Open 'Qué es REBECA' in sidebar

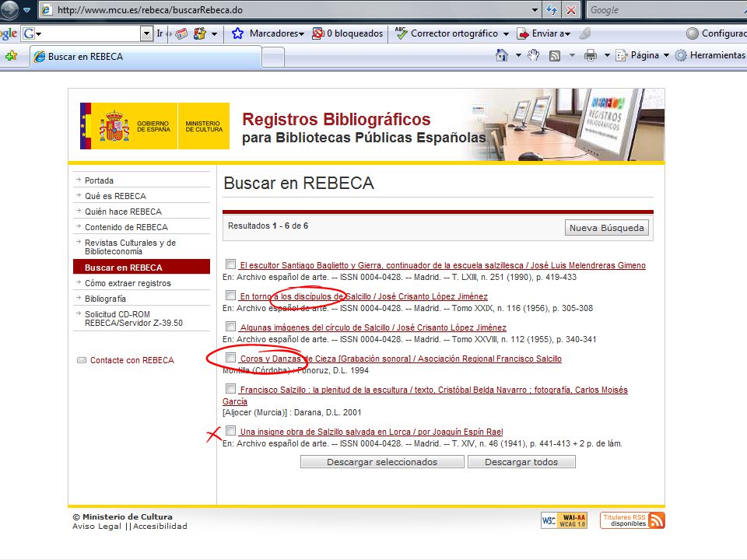pyautogui.click(x=115, y=196)
